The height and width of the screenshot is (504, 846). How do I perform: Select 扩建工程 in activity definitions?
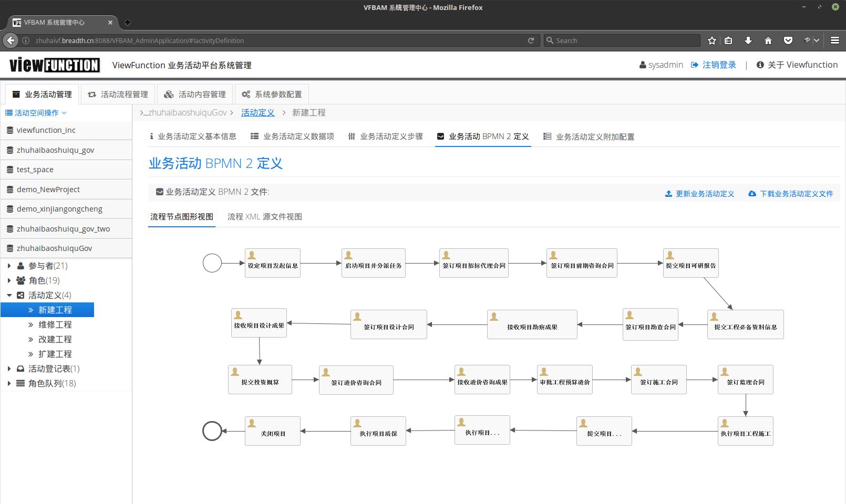pyautogui.click(x=55, y=354)
